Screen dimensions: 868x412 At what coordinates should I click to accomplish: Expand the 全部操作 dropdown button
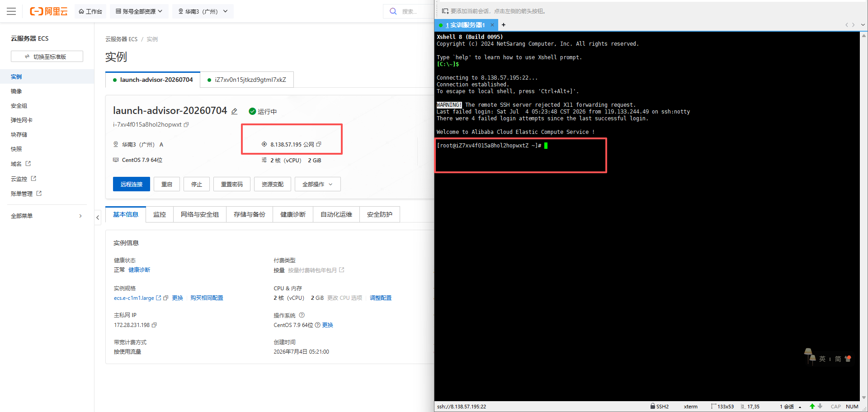[x=317, y=184]
